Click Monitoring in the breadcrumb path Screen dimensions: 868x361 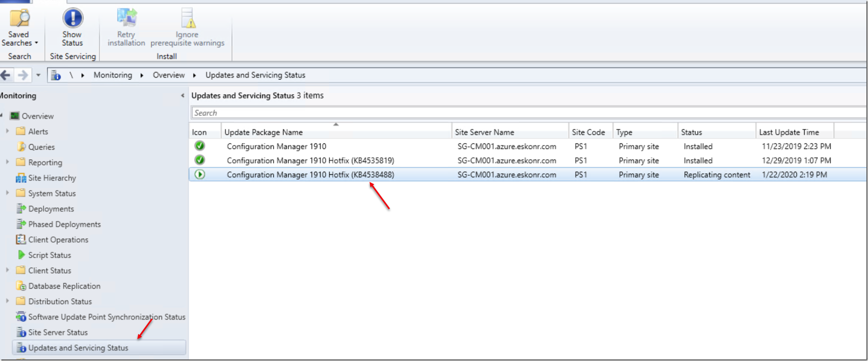pos(113,75)
